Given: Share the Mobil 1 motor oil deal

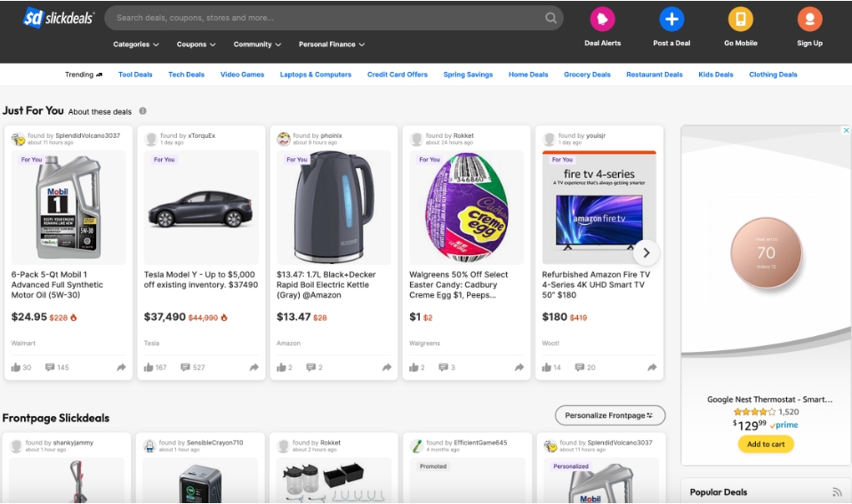Looking at the screenshot, I should pyautogui.click(x=121, y=367).
